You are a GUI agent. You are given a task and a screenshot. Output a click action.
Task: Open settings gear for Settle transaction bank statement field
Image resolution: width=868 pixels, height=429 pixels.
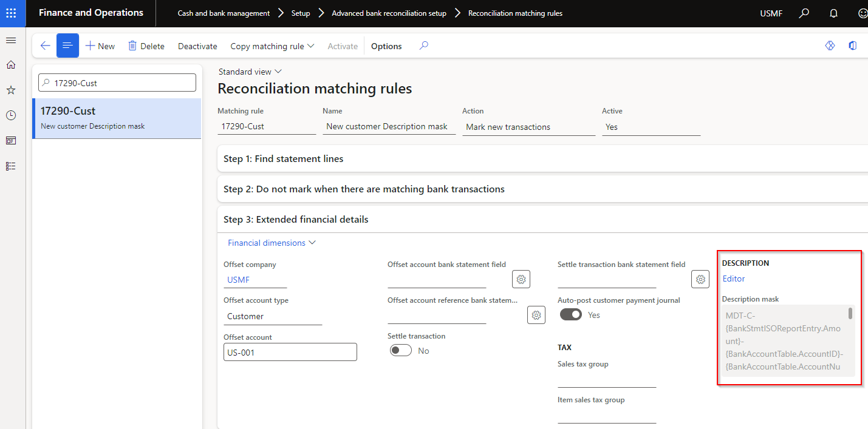tap(700, 279)
